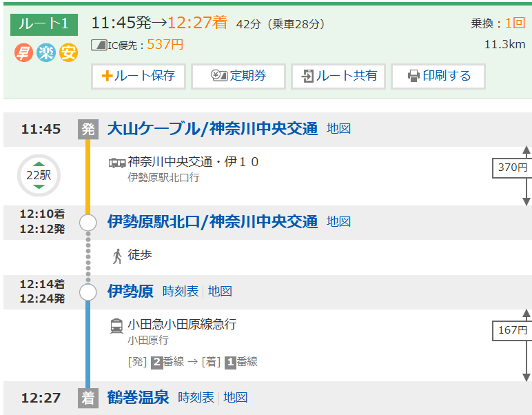This screenshot has width=532, height=415.
Task: View 時刻表 timetable for 伊勢原
Action: [181, 292]
